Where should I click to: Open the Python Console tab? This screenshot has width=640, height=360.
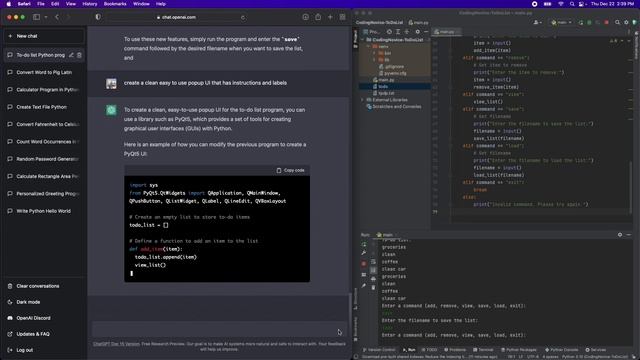[x=562, y=350]
